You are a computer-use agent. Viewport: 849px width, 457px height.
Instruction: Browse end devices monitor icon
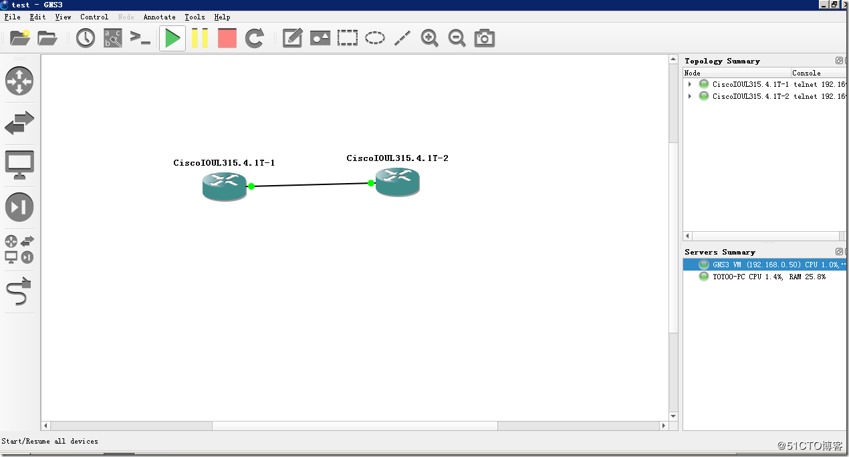(19, 165)
